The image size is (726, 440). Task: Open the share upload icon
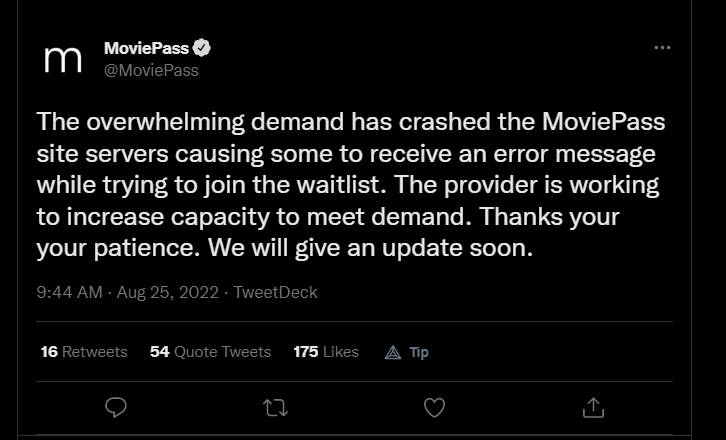click(593, 408)
